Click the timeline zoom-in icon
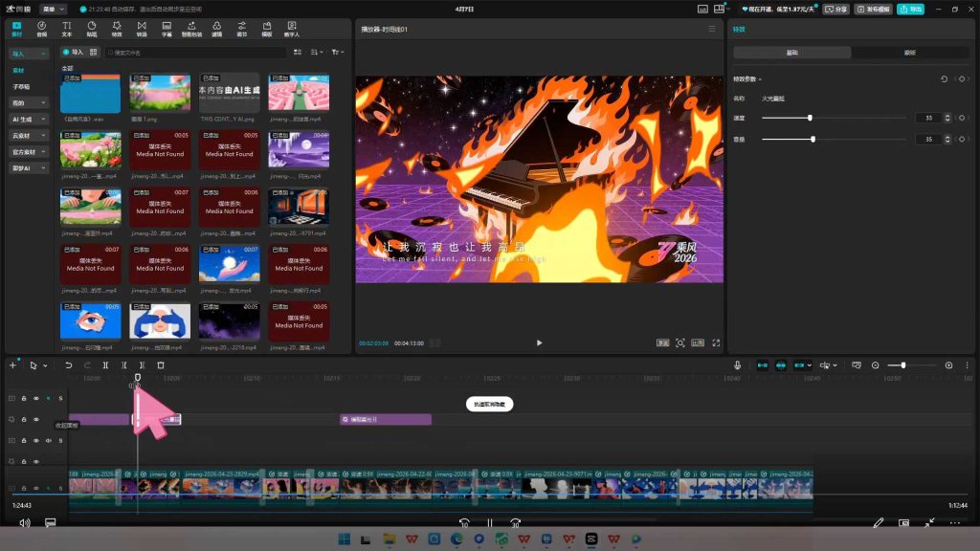 (x=948, y=365)
